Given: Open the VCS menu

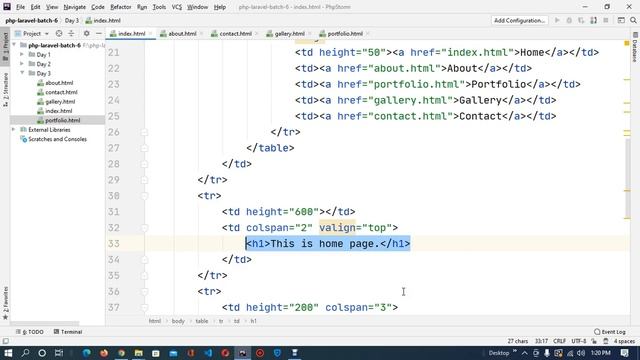Looking at the screenshot, I should click(176, 7).
